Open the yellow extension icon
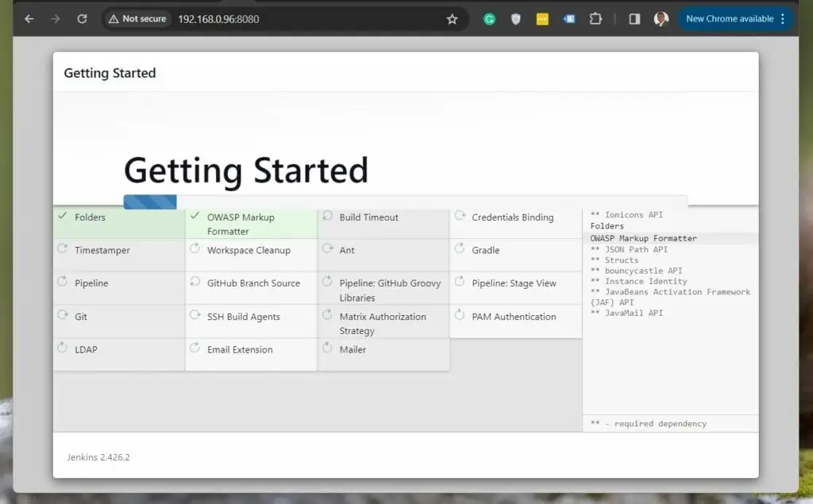This screenshot has height=504, width=813. pos(542,19)
